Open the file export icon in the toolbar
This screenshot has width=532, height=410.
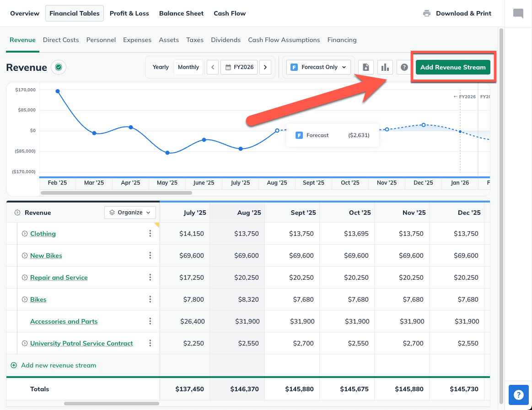point(366,67)
